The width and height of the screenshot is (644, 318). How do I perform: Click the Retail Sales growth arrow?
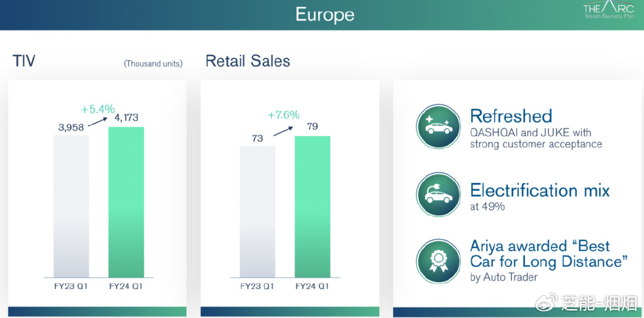(282, 130)
